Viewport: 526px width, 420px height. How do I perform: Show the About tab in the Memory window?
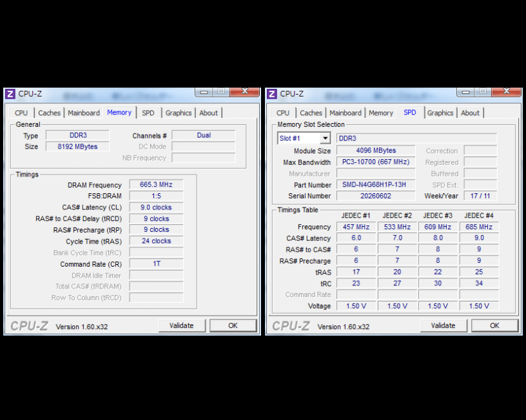(209, 113)
